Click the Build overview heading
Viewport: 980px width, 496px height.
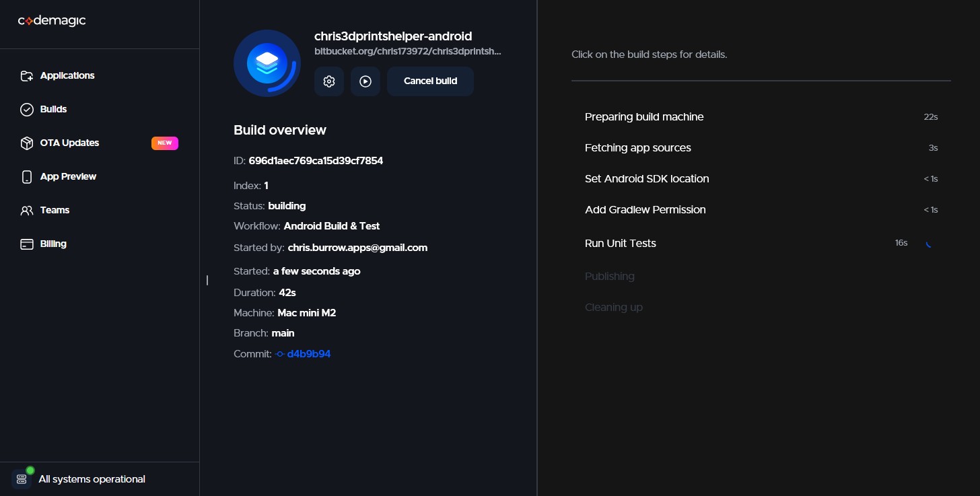point(280,130)
